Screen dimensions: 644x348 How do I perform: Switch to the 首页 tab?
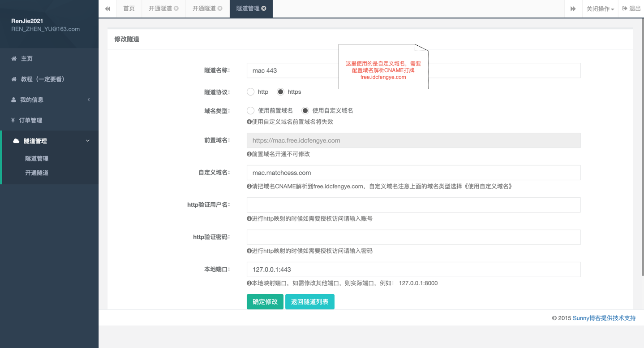129,9
